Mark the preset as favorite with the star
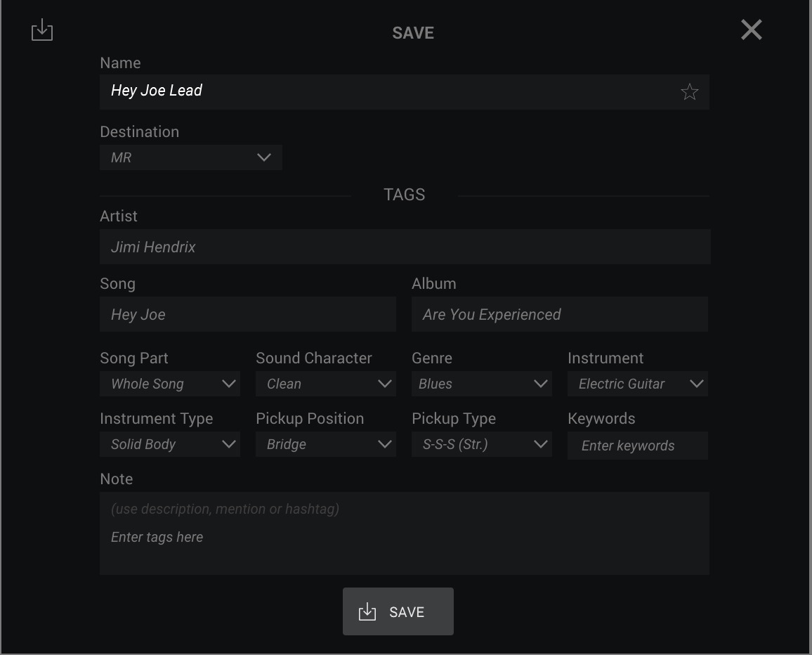This screenshot has width=812, height=655. coord(689,92)
